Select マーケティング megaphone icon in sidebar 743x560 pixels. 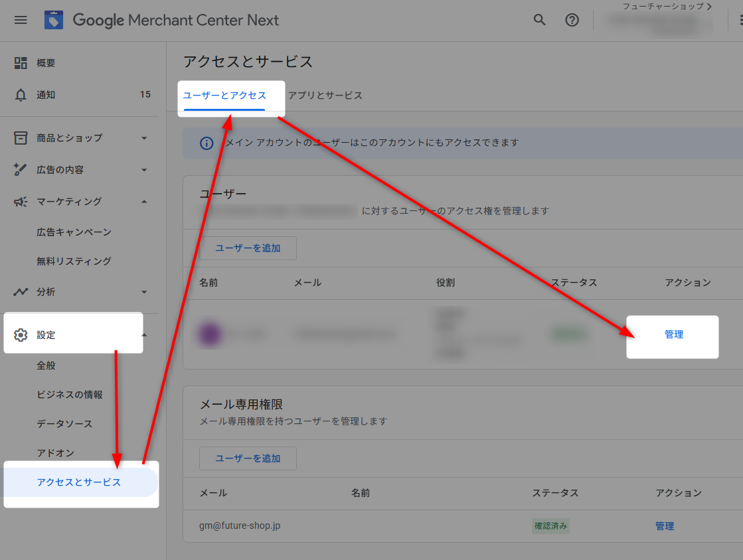(21, 201)
